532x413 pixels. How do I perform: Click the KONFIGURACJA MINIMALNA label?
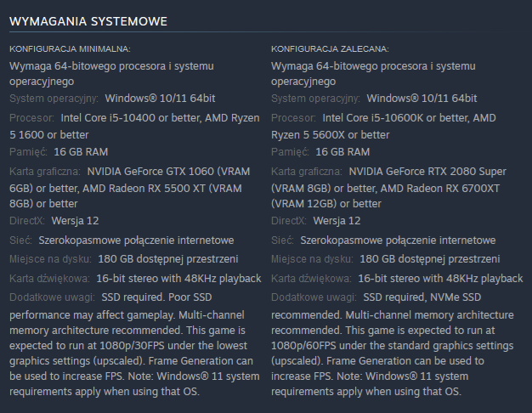(70, 49)
